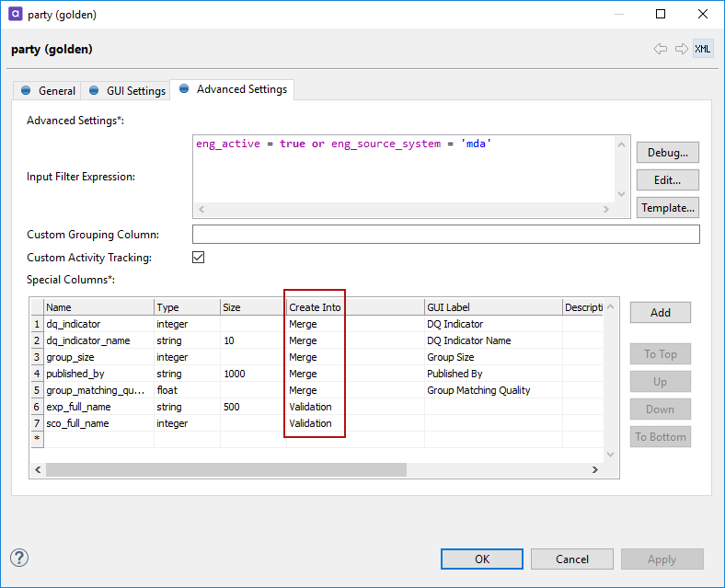Open the help question mark icon
The height and width of the screenshot is (588, 725).
point(19,558)
